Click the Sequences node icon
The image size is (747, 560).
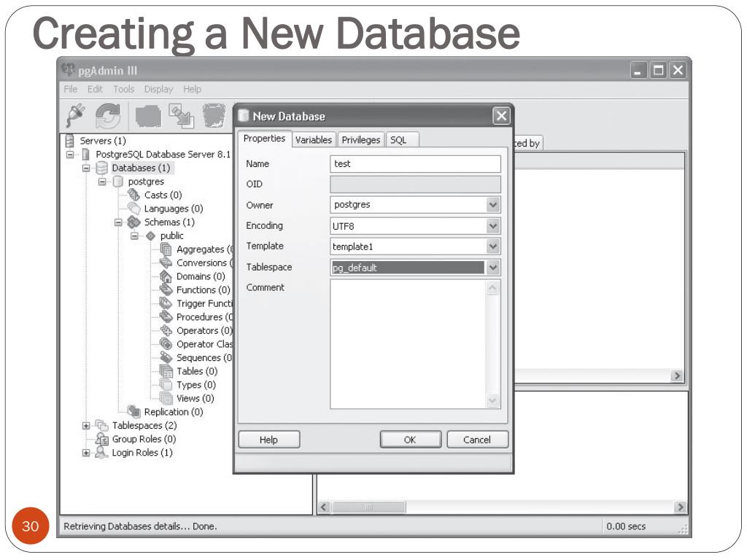coord(166,357)
